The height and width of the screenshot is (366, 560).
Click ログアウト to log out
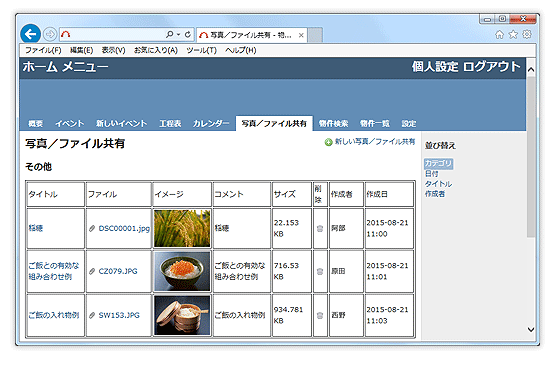(492, 67)
